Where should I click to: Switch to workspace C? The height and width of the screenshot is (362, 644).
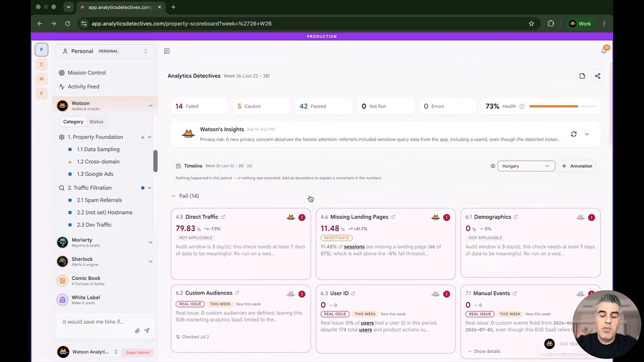coord(41,64)
